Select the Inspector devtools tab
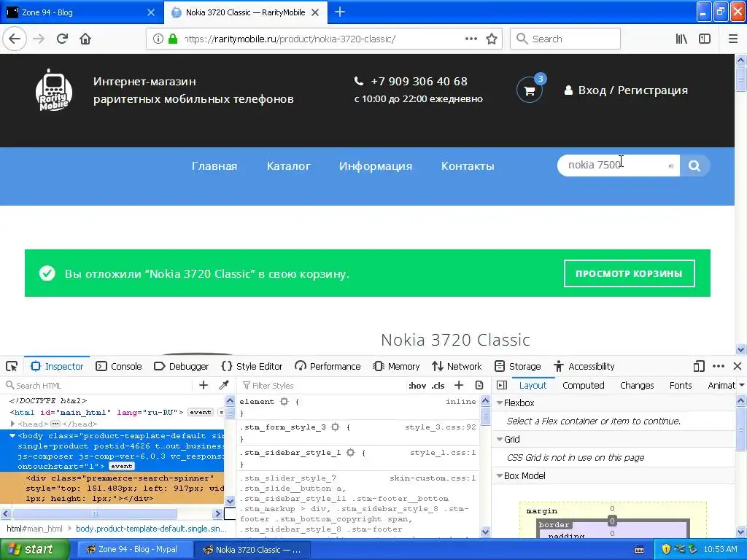 click(x=57, y=366)
